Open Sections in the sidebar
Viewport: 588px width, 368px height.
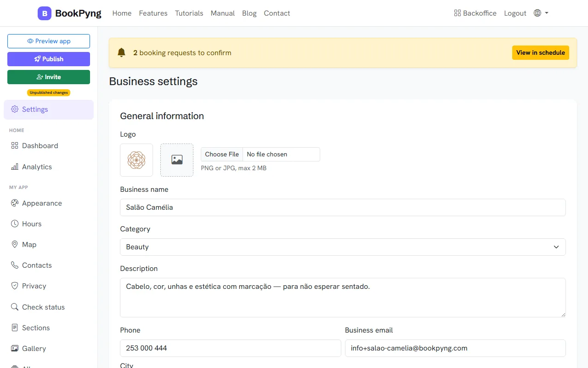pyautogui.click(x=49, y=328)
